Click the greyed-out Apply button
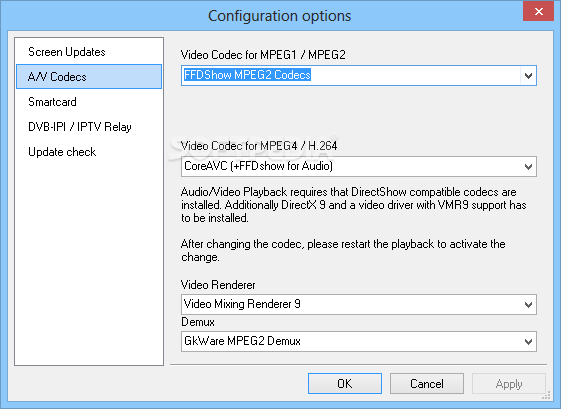 click(x=509, y=384)
